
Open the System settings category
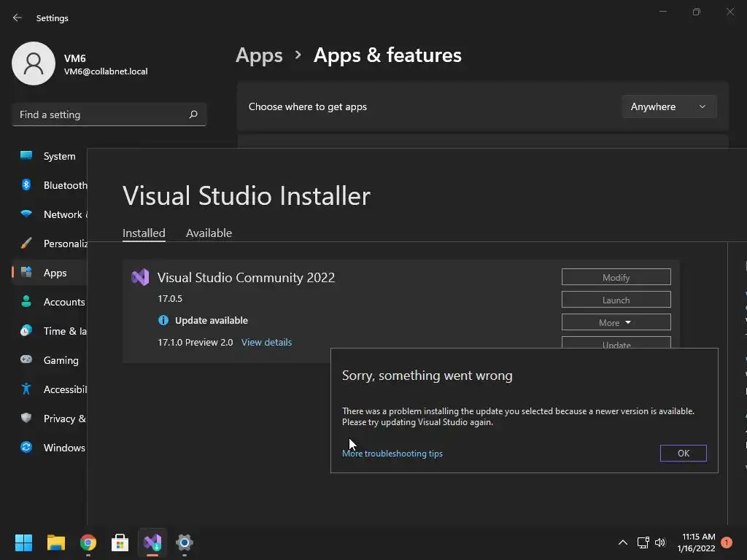pos(59,156)
